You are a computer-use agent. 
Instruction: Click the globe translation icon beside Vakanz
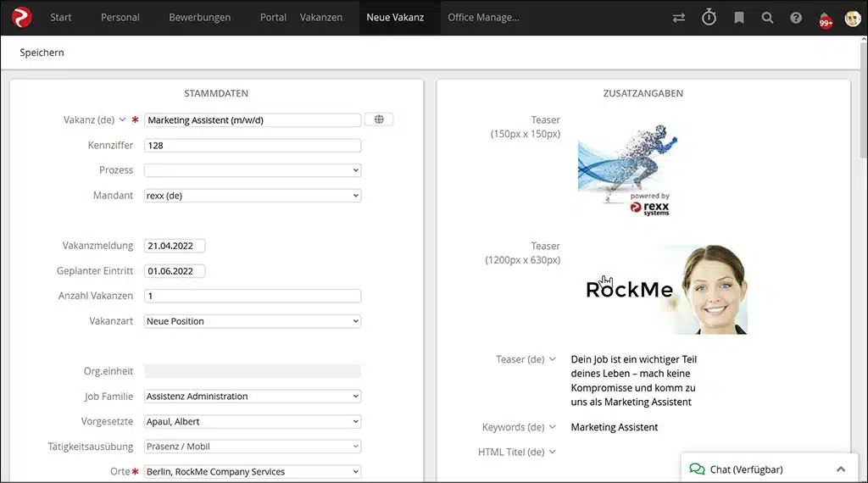click(x=379, y=119)
